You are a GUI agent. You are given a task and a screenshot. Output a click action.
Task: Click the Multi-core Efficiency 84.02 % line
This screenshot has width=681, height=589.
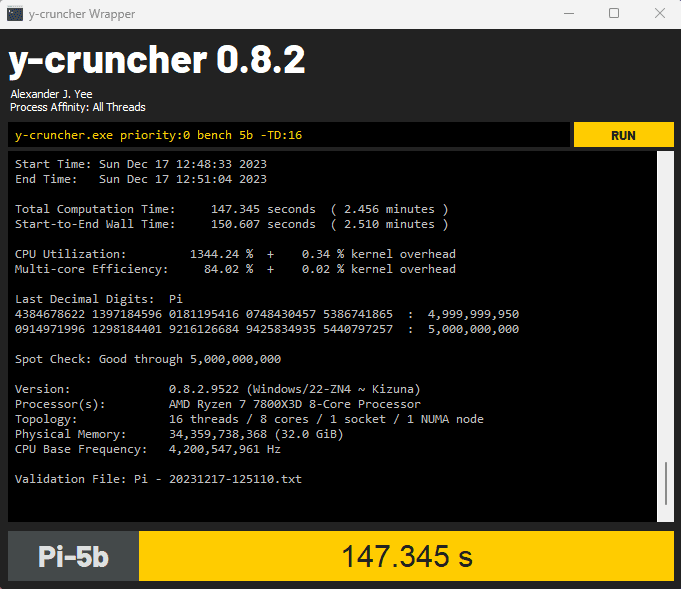(x=235, y=269)
